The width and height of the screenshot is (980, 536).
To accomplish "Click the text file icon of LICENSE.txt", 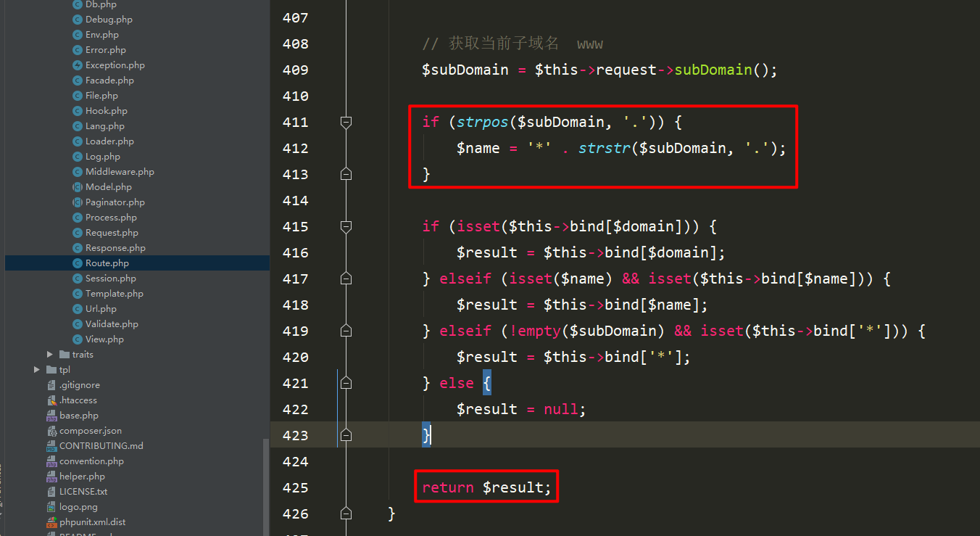I will click(x=51, y=492).
